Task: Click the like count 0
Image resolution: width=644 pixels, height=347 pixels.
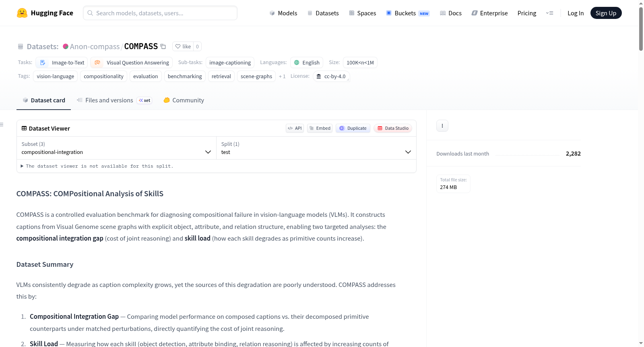Action: [197, 46]
